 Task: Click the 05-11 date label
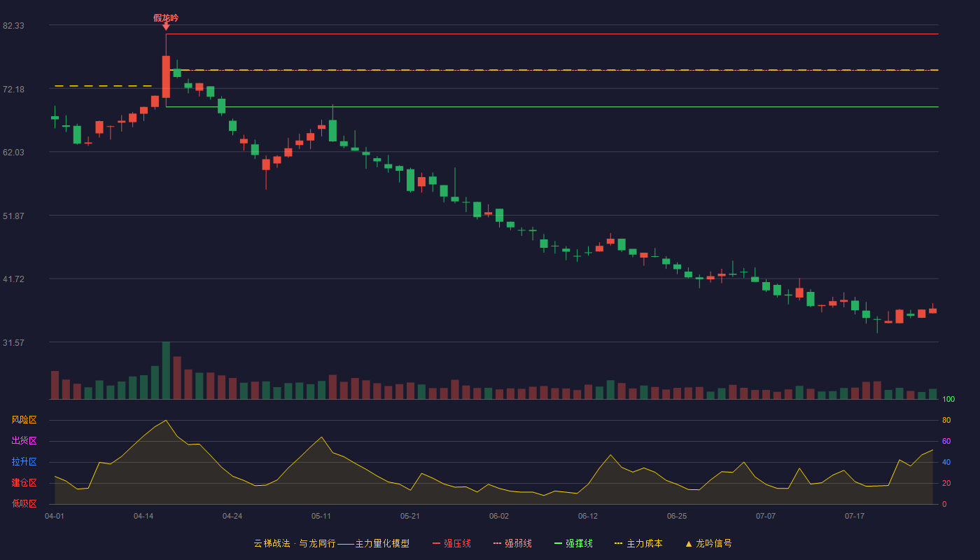(321, 516)
